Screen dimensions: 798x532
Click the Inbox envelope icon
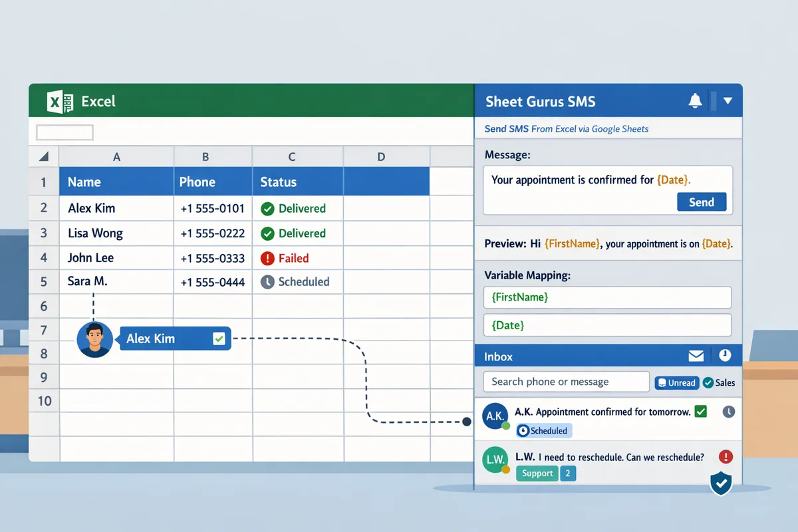[696, 356]
